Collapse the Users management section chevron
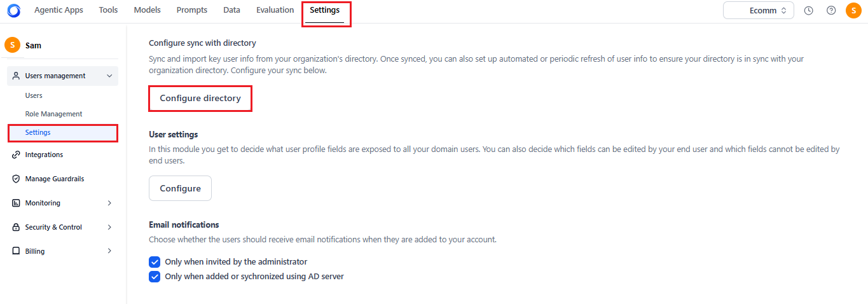This screenshot has height=304, width=868. (x=109, y=76)
